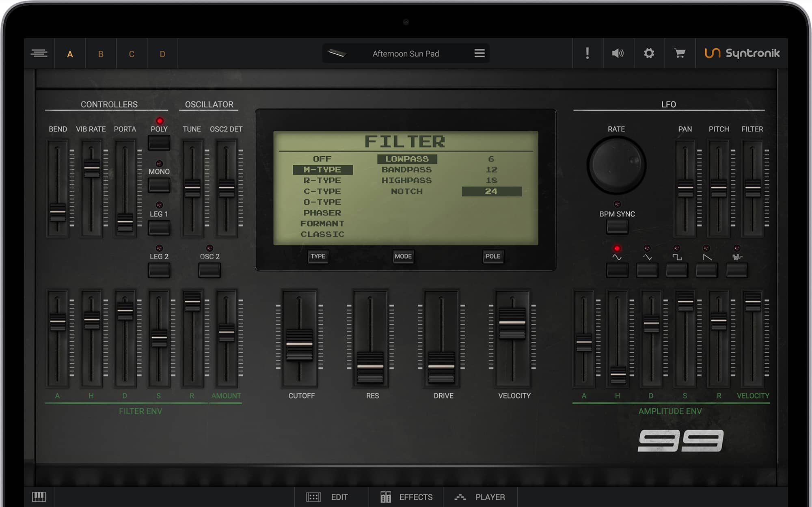The image size is (812, 507).
Task: Click the OSC2 DET slider handle
Action: (x=227, y=188)
